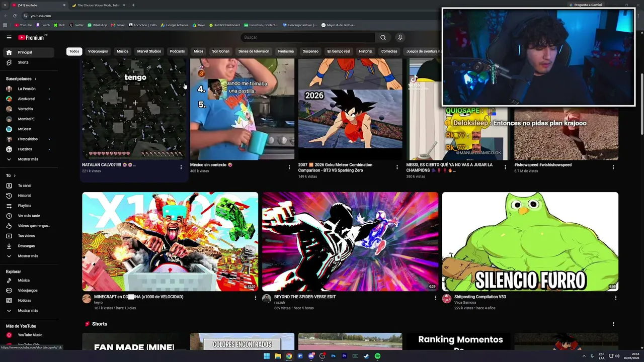Open the hamburger guide menu
The width and height of the screenshot is (644, 362).
point(9,37)
